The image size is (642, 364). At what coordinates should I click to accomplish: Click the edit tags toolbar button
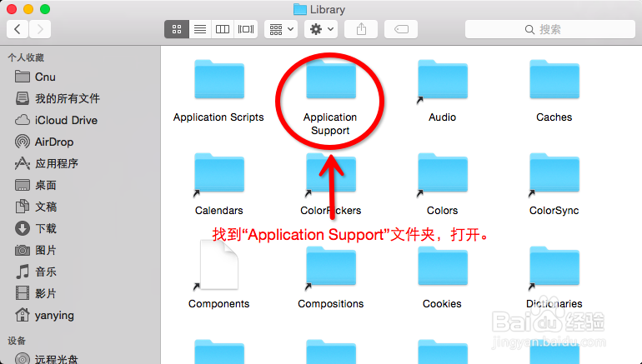tap(401, 29)
